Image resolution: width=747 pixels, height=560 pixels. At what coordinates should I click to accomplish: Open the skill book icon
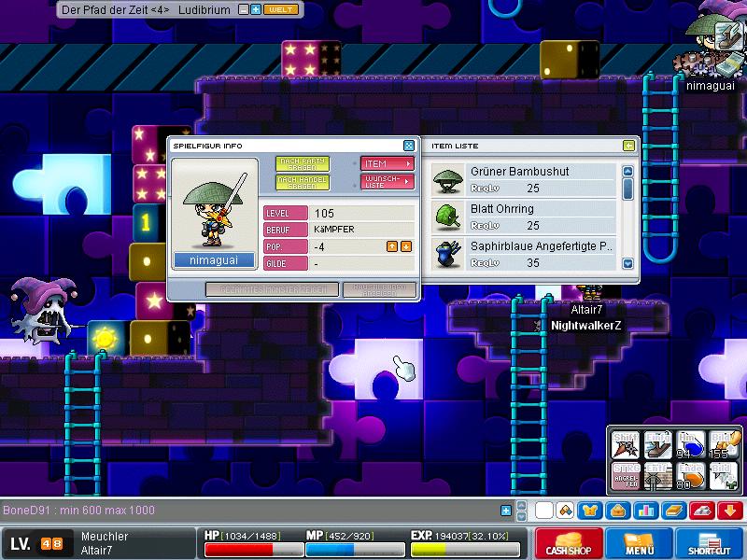click(674, 511)
